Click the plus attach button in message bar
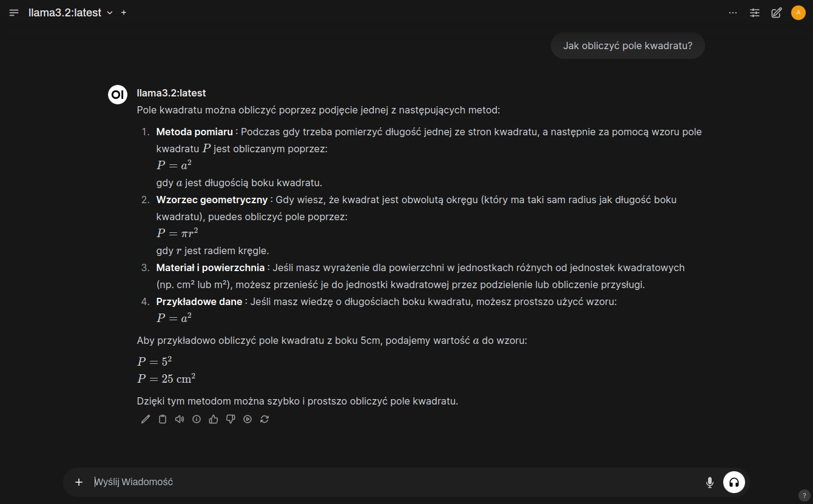Screen dimensions: 813x504 [x=79, y=482]
